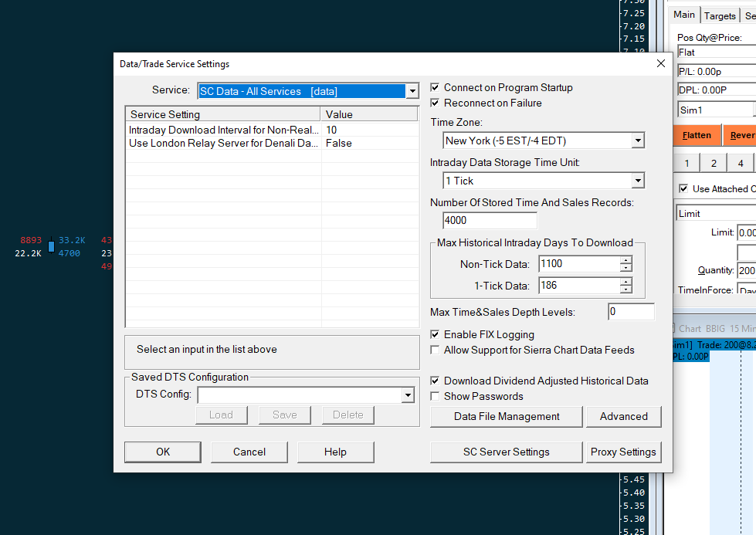
Task: Click the Value column header
Action: [x=369, y=114]
